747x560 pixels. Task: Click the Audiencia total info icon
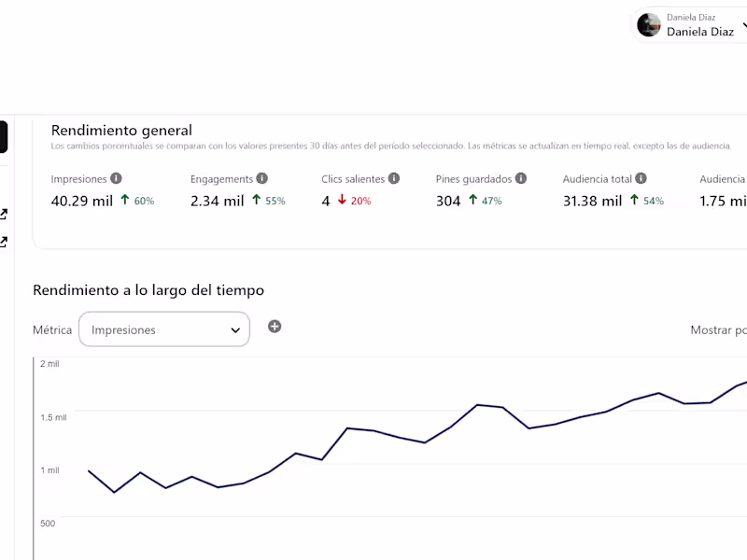[x=641, y=178]
